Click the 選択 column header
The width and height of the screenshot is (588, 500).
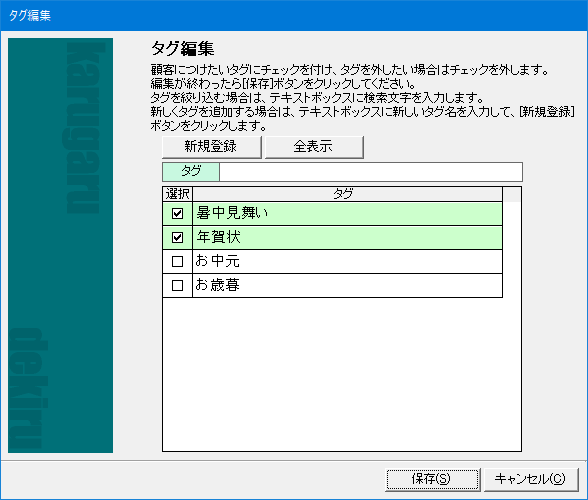177,194
